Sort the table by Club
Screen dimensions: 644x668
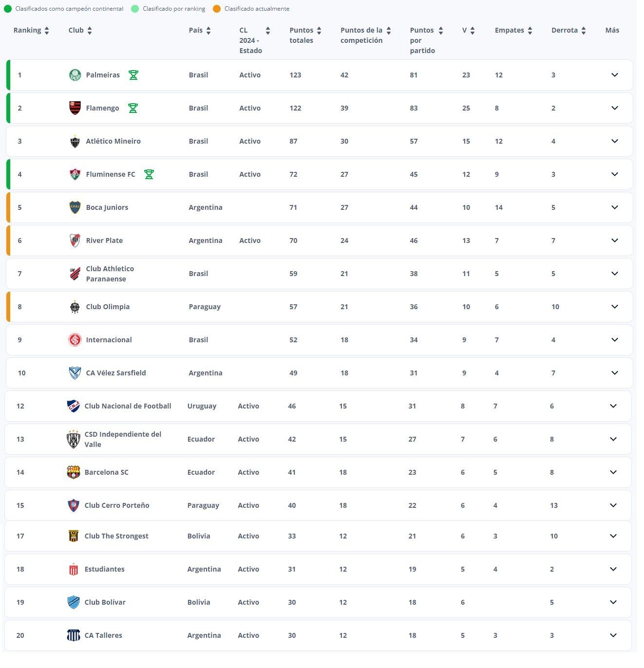[90, 31]
